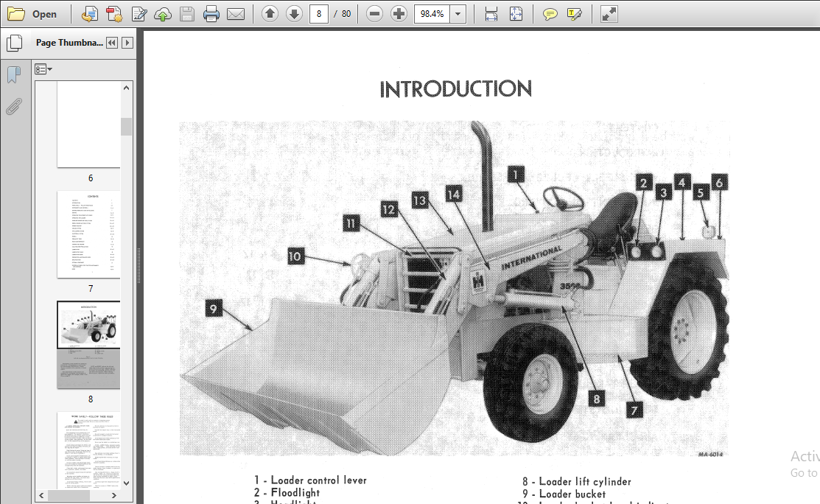820x504 pixels.
Task: Click the zoom in plus button
Action: click(x=399, y=14)
